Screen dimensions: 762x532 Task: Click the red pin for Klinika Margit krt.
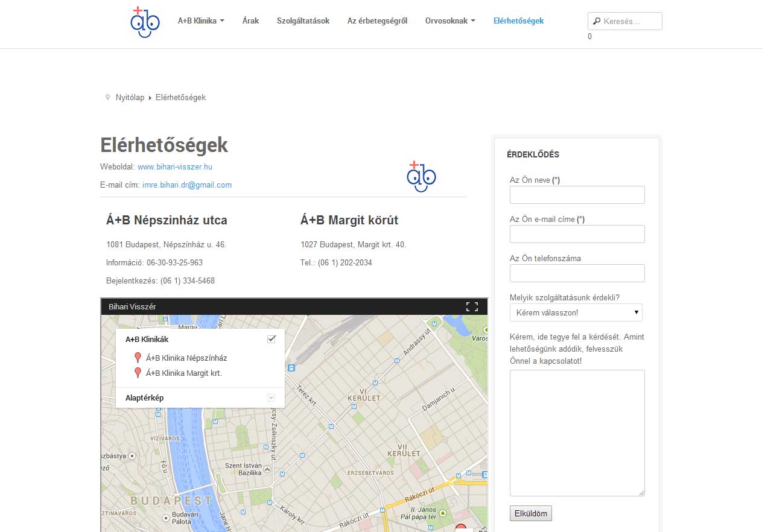(138, 373)
